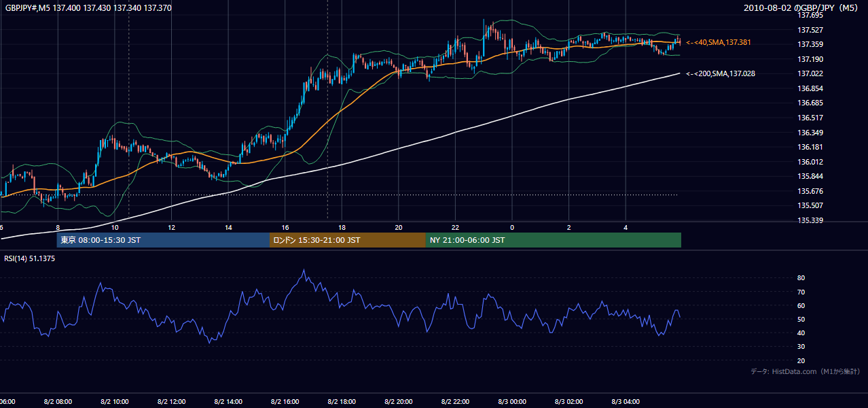Click RSI scale level 40
Image resolution: width=868 pixels, height=408 pixels.
[801, 333]
